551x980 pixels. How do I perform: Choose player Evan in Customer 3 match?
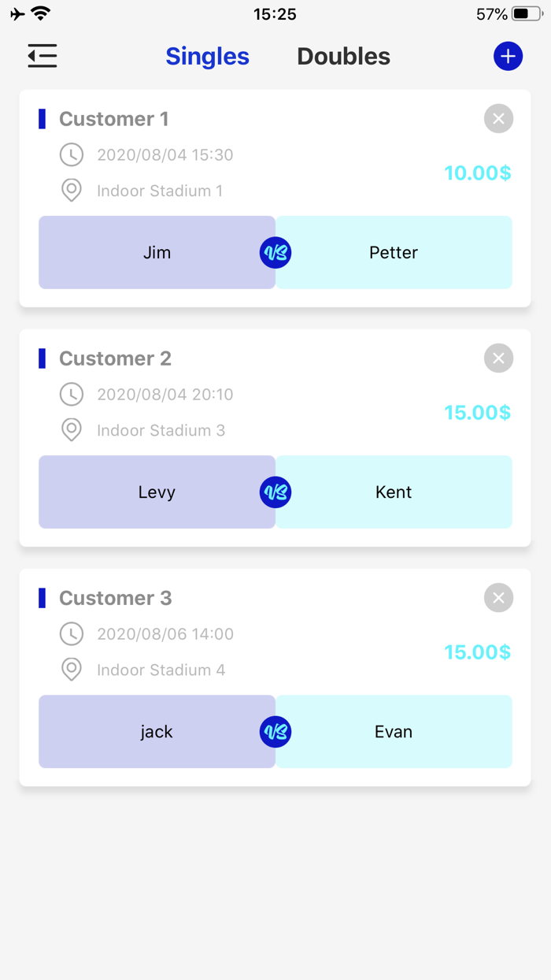(394, 732)
